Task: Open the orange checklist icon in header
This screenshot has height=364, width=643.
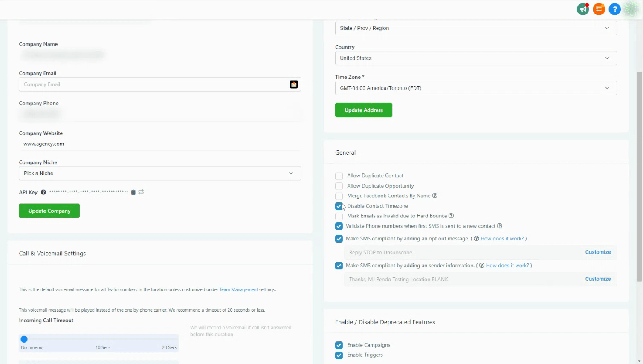Action: 599,9
